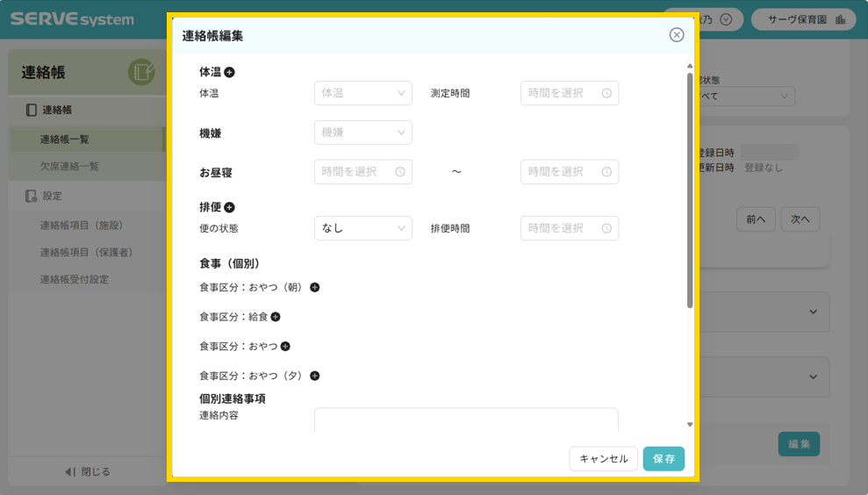
Task: Click into the 連絡内容 text area
Action: 466,420
